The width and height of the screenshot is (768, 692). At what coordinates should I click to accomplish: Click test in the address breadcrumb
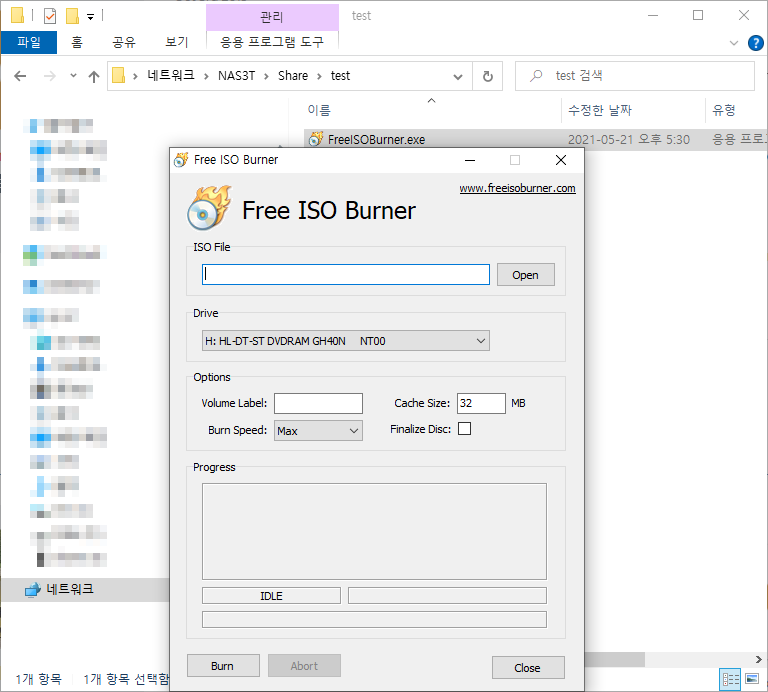pyautogui.click(x=340, y=75)
